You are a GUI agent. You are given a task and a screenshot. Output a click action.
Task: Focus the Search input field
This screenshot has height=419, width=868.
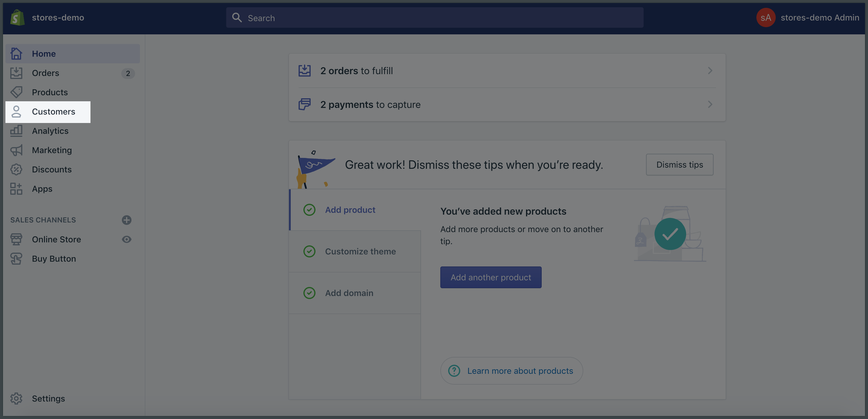pyautogui.click(x=435, y=17)
